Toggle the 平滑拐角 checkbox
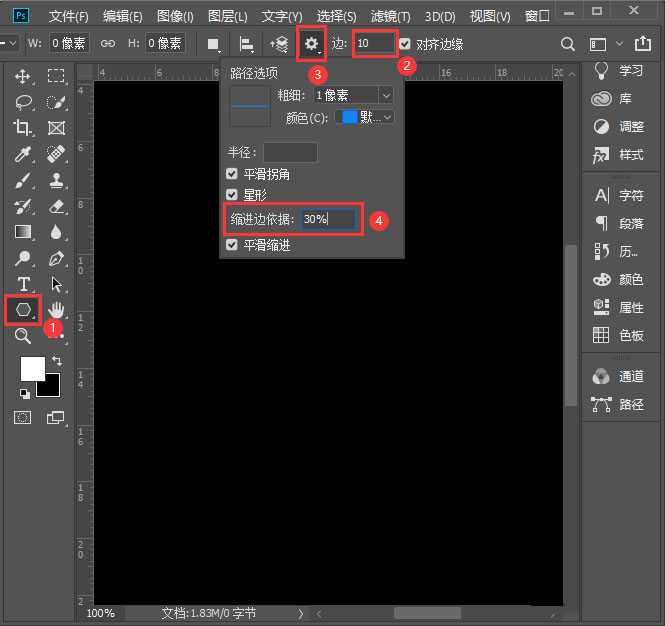Image resolution: width=665 pixels, height=626 pixels. coord(233,174)
